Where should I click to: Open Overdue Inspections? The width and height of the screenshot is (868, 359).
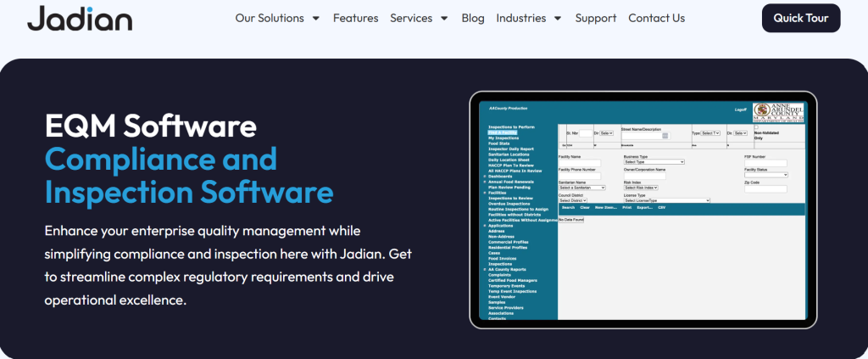pyautogui.click(x=509, y=204)
